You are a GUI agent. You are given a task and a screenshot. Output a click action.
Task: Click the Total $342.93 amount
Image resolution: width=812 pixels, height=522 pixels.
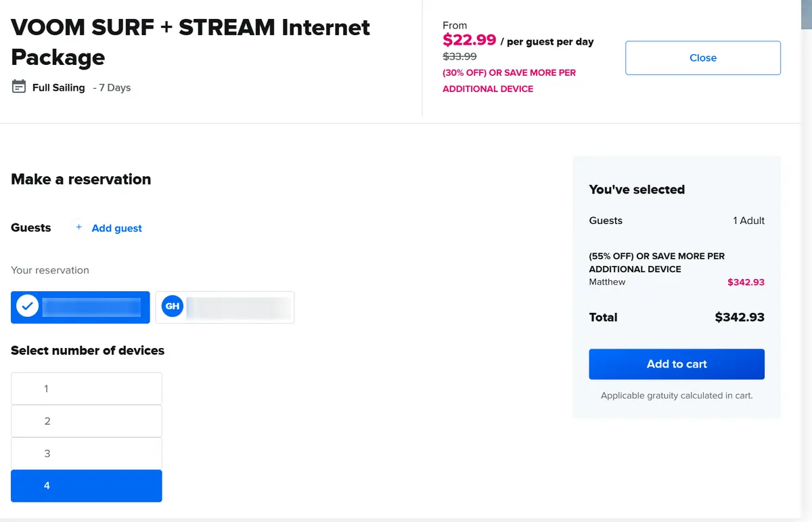click(x=740, y=317)
